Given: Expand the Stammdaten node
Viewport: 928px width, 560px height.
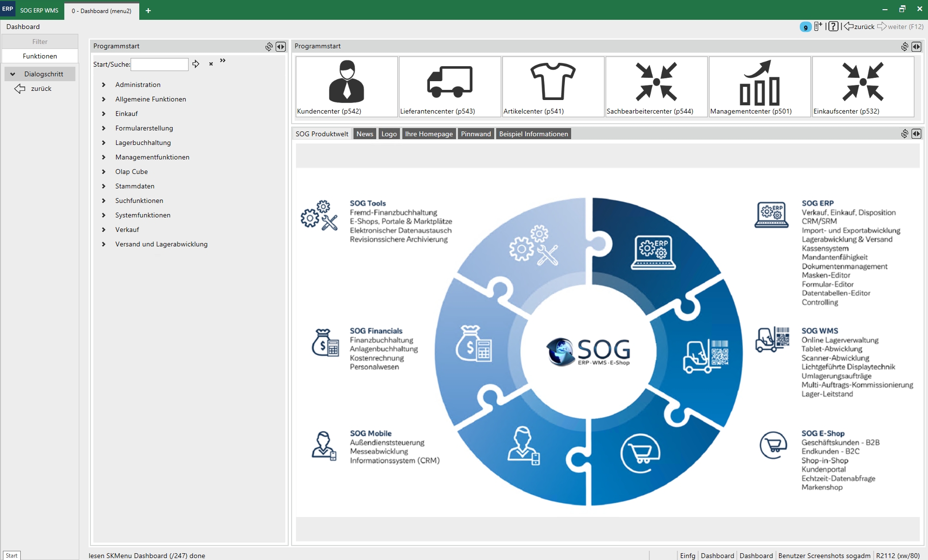Looking at the screenshot, I should [x=103, y=186].
